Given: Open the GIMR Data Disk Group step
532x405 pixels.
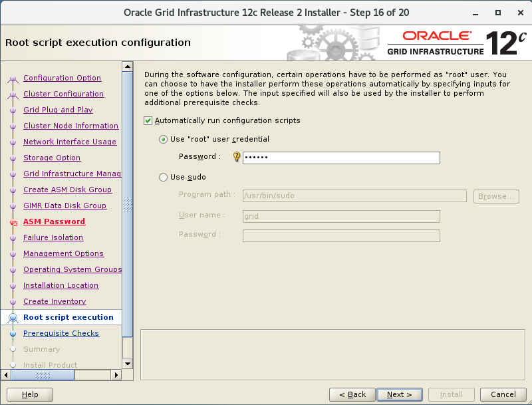Looking at the screenshot, I should (65, 205).
